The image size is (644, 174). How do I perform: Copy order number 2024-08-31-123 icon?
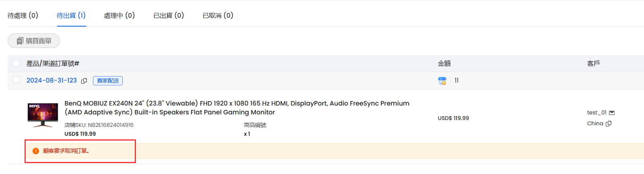[84, 81]
